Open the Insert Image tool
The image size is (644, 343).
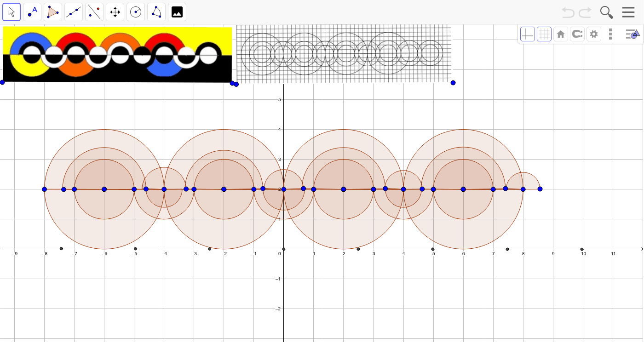point(177,12)
